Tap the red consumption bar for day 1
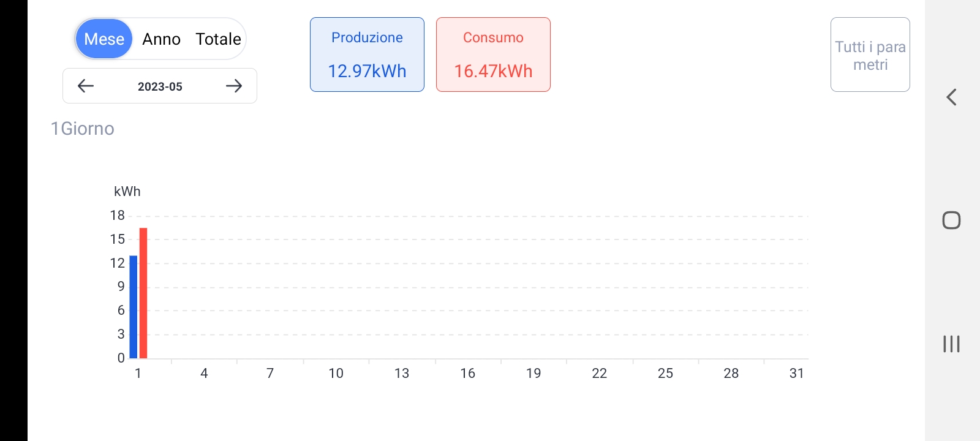 point(143,293)
